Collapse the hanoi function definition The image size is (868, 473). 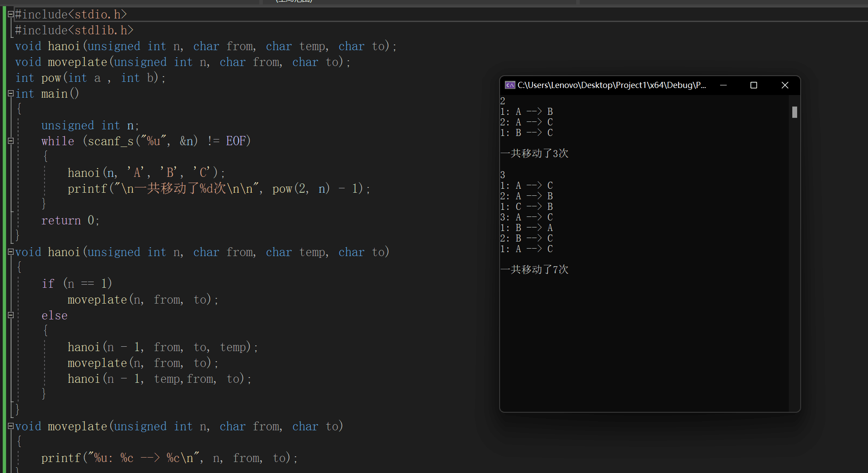click(11, 252)
